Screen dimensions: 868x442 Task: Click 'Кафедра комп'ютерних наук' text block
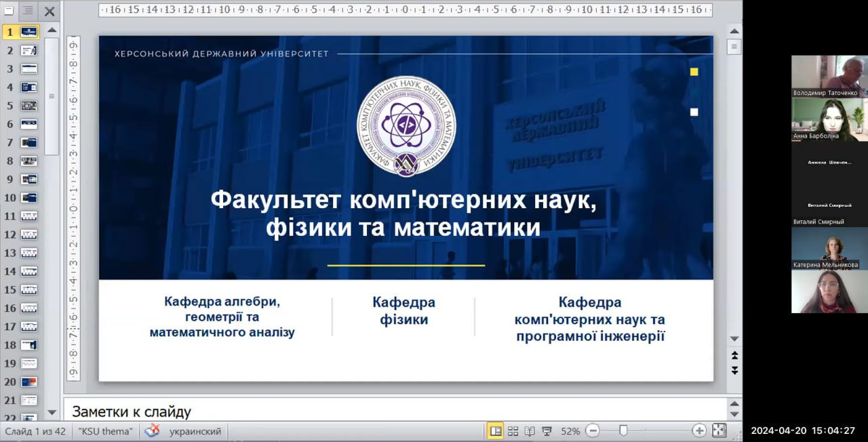(x=590, y=319)
